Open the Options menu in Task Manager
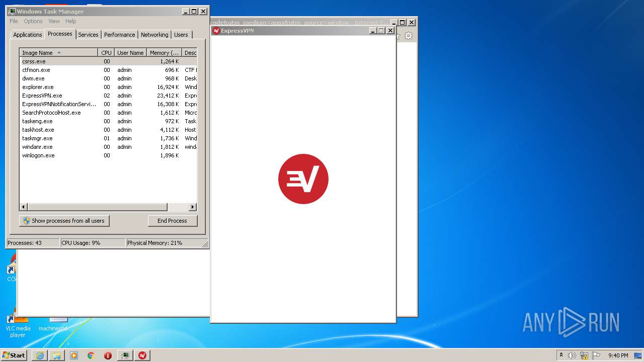Viewport: 644px width, 362px height. (33, 21)
